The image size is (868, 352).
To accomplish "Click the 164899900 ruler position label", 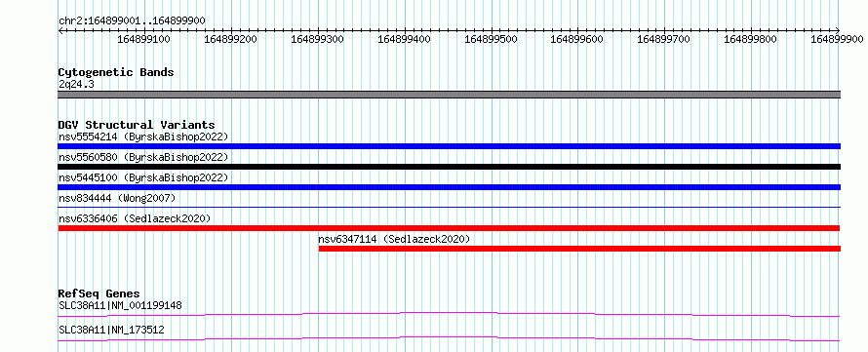I will click(837, 39).
